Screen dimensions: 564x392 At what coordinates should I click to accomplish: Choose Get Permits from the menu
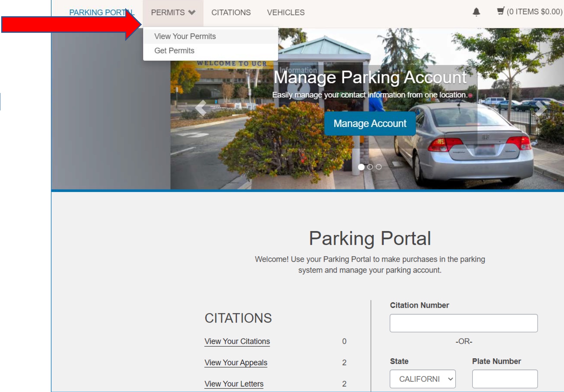174,51
